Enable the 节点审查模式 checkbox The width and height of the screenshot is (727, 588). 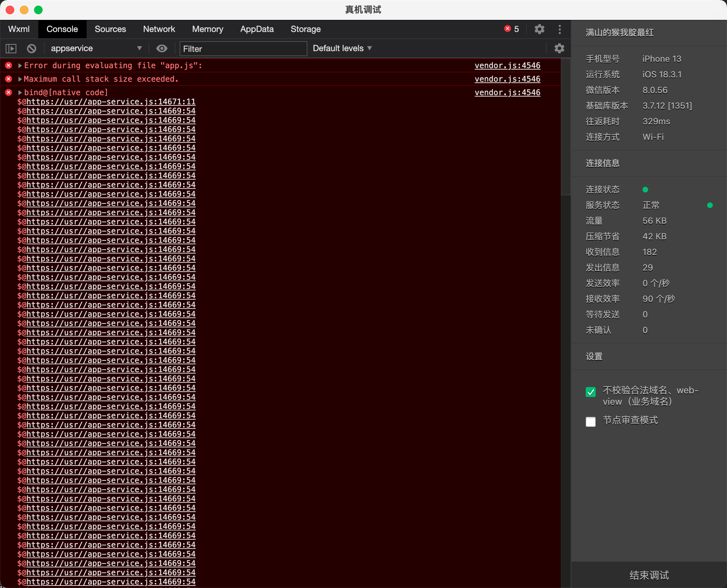(x=591, y=422)
